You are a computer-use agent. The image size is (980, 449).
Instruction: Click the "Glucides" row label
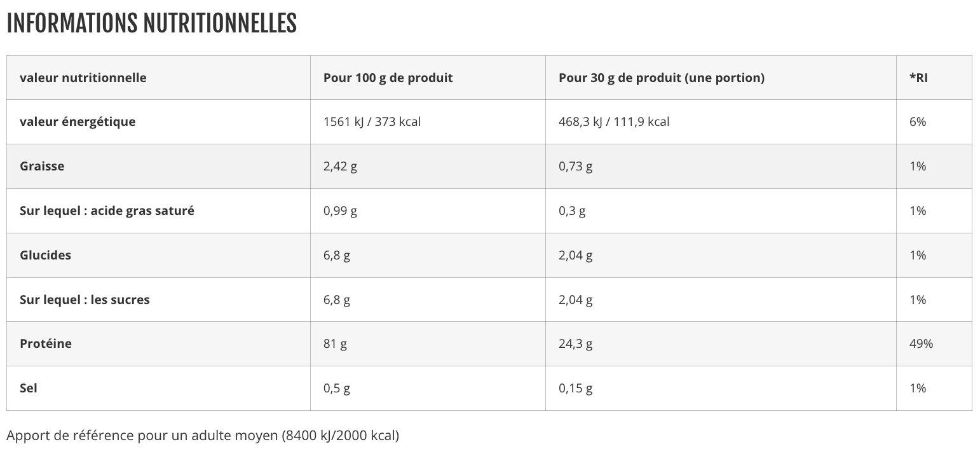tap(45, 255)
